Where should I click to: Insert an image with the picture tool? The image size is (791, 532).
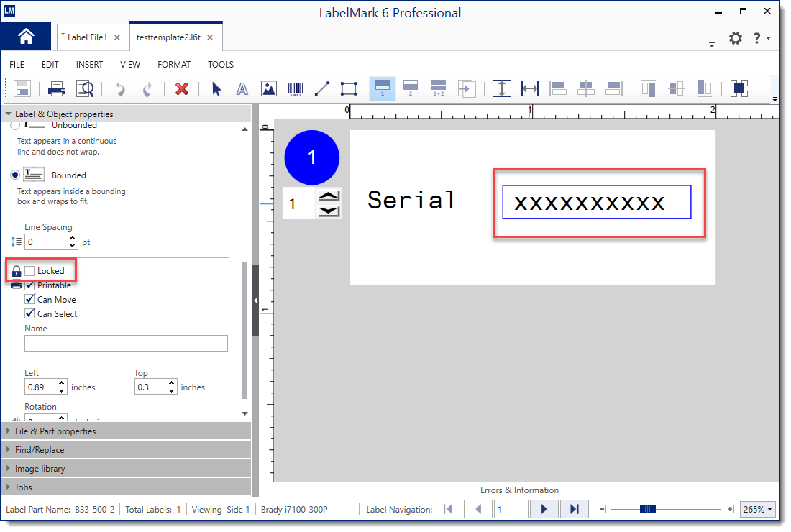tap(268, 89)
